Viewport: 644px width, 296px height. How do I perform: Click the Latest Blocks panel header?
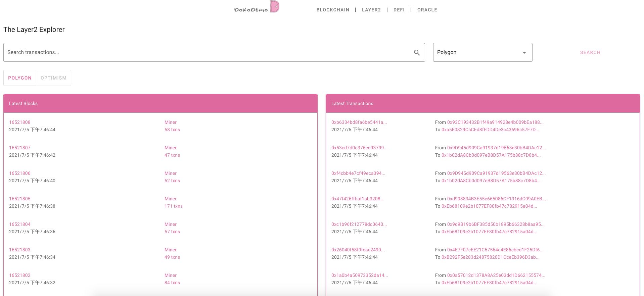[160, 103]
